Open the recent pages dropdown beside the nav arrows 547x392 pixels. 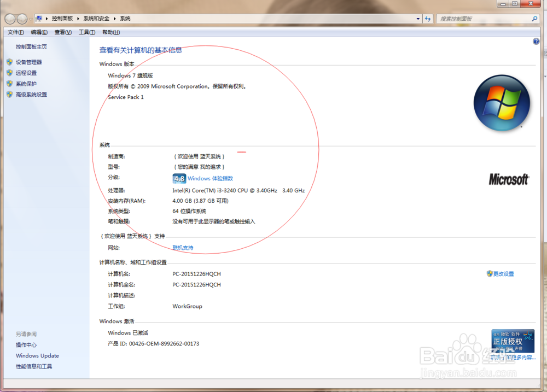pos(31,19)
